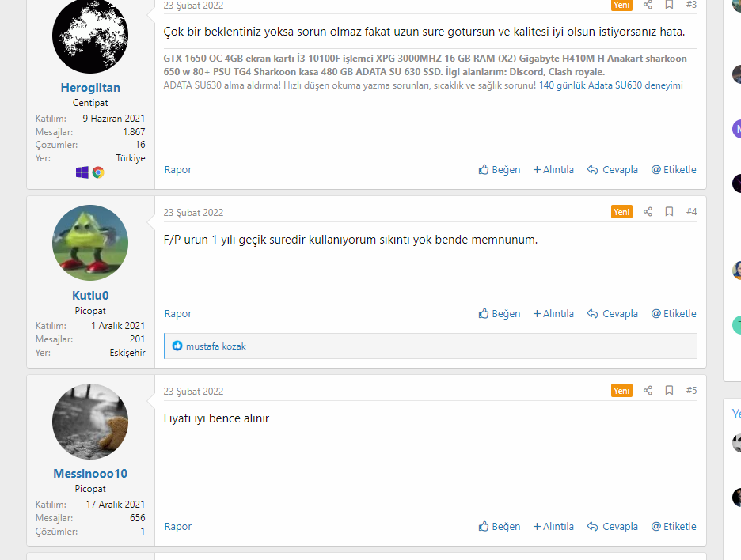Quote Messinooo10's post with Alıntıla
This screenshot has height=560, width=741.
[553, 527]
